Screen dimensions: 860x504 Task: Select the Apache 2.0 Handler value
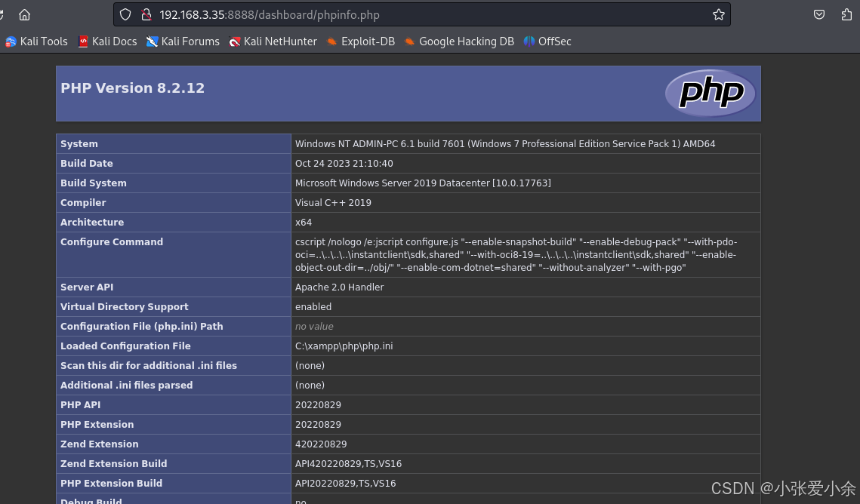(x=340, y=287)
